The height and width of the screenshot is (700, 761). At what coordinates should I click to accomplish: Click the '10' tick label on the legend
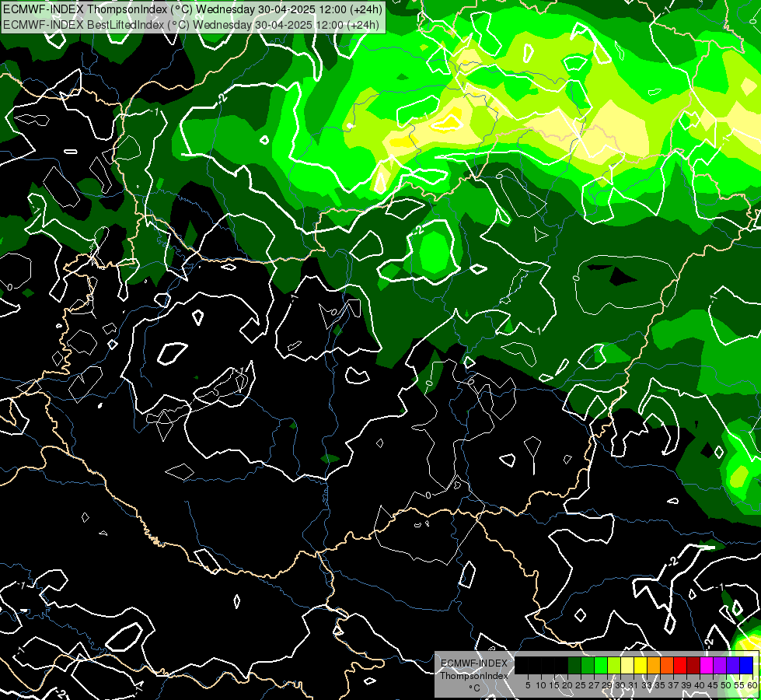(x=541, y=685)
